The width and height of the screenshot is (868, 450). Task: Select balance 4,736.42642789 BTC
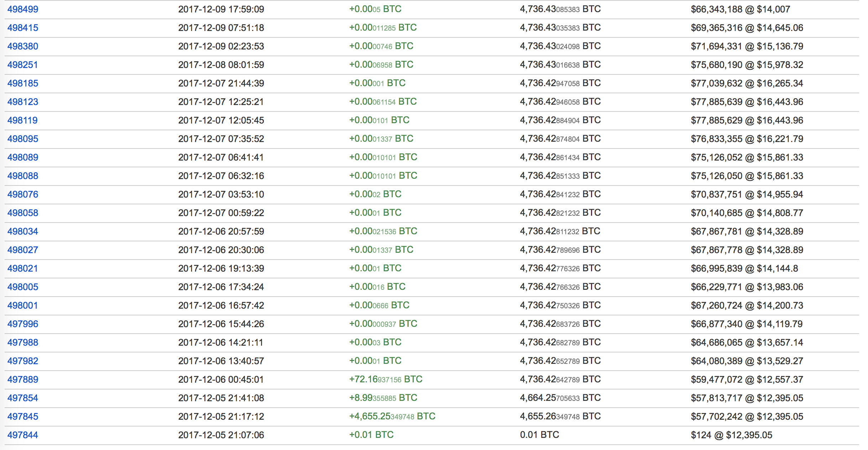pos(560,379)
